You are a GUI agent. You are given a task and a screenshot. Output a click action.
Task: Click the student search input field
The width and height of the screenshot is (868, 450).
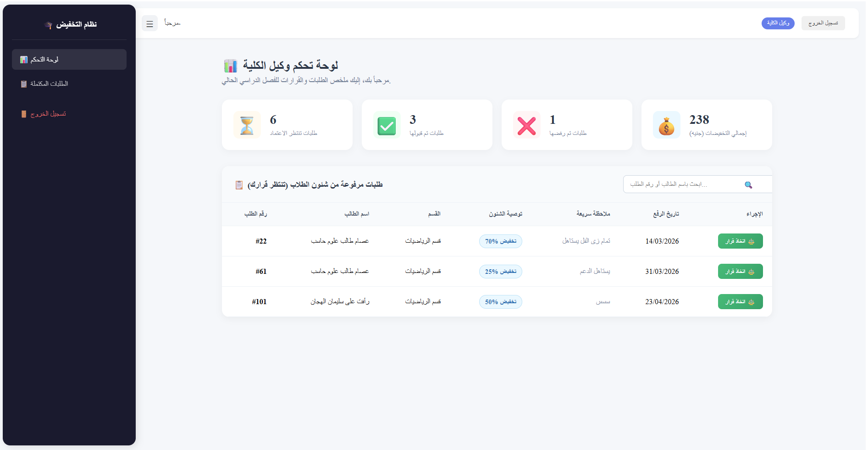pyautogui.click(x=688, y=184)
